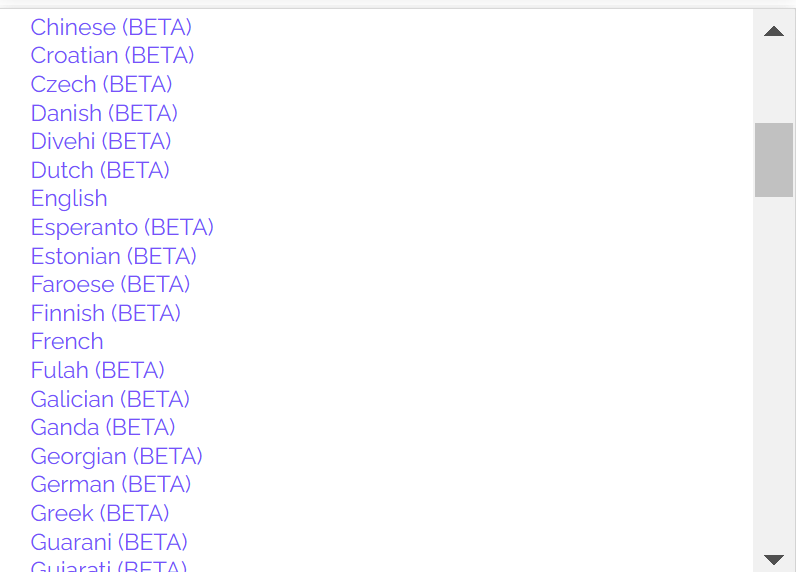This screenshot has height=572, width=796.
Task: Pick Danish (BETA) option
Action: click(104, 113)
